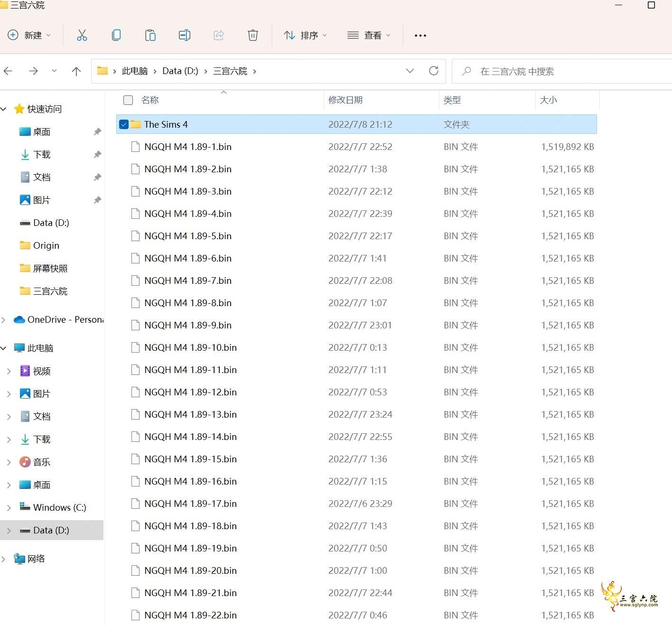Select Data (D:) under 此电脑
This screenshot has height=626, width=672.
coord(51,530)
